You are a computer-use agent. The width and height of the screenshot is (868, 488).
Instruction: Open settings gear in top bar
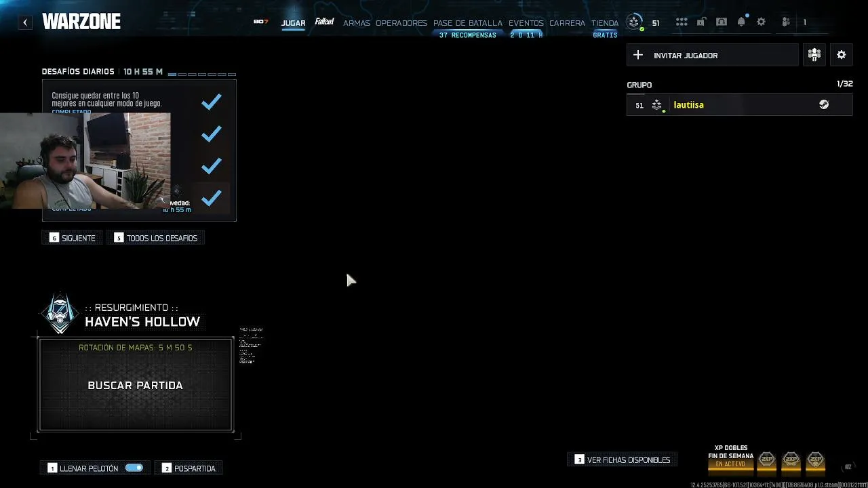point(761,22)
